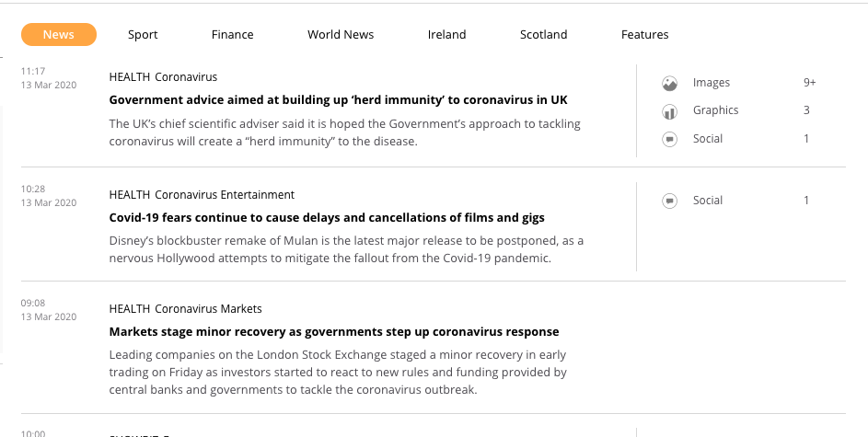This screenshot has width=868, height=437.
Task: Select the News tab
Action: coord(59,35)
